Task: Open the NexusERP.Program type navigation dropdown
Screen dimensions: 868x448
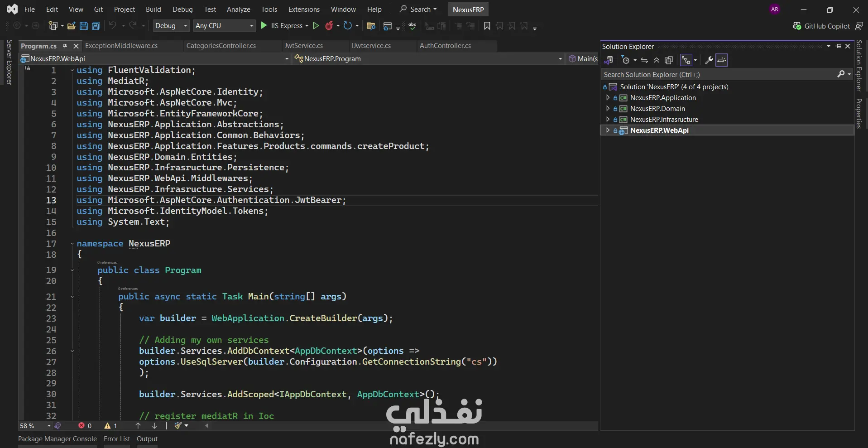Action: coord(428,58)
